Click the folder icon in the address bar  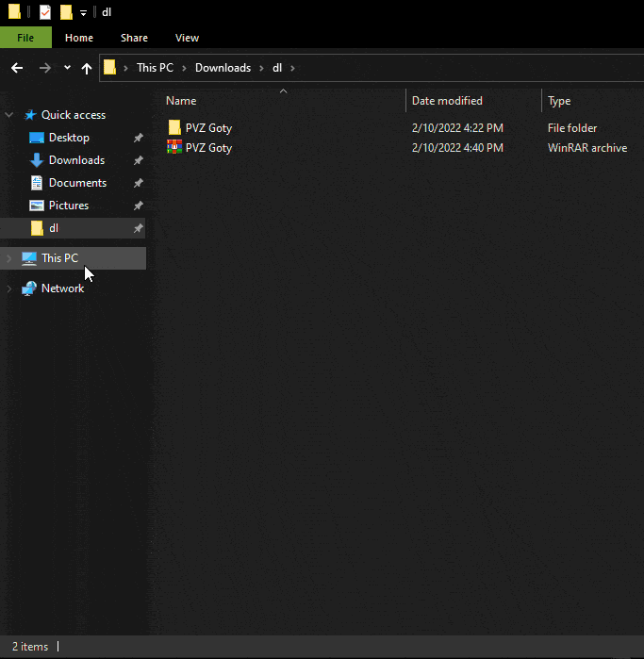(x=109, y=67)
